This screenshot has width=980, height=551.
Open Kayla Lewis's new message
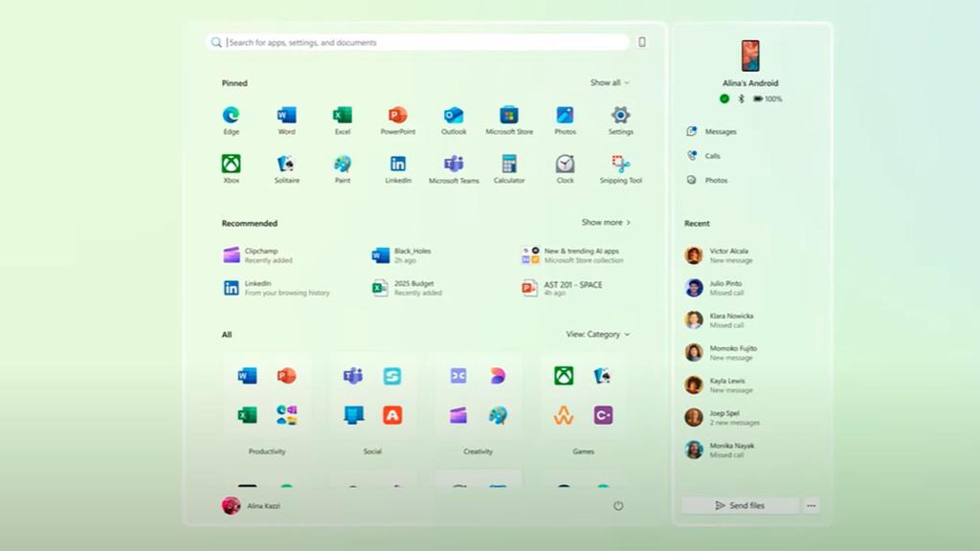coord(719,385)
